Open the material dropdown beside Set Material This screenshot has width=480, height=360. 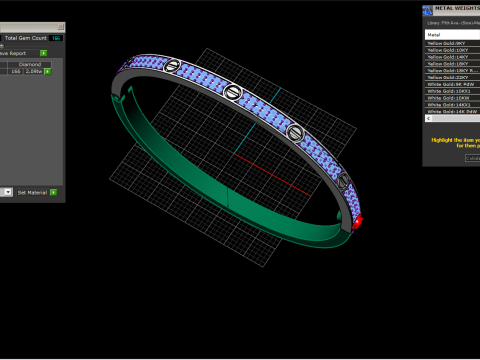8,192
